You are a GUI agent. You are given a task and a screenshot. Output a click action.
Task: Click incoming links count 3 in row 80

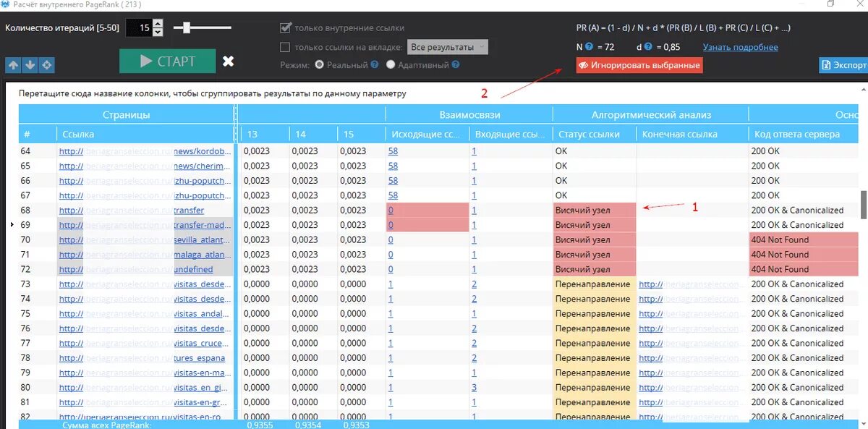tap(475, 388)
